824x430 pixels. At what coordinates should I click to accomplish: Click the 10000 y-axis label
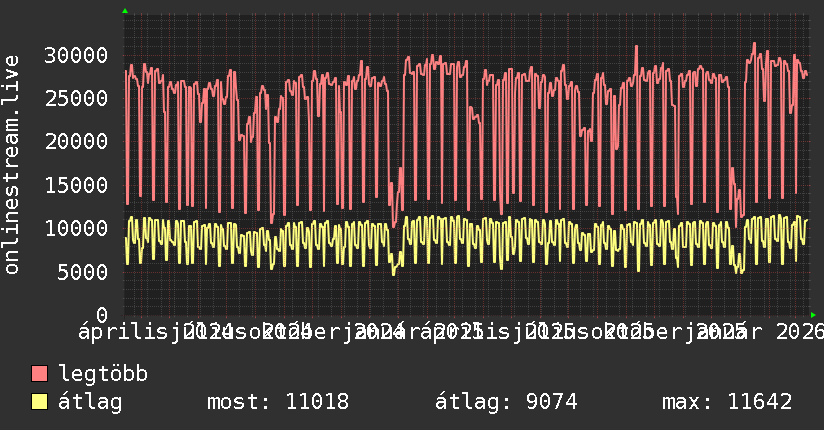(x=76, y=228)
